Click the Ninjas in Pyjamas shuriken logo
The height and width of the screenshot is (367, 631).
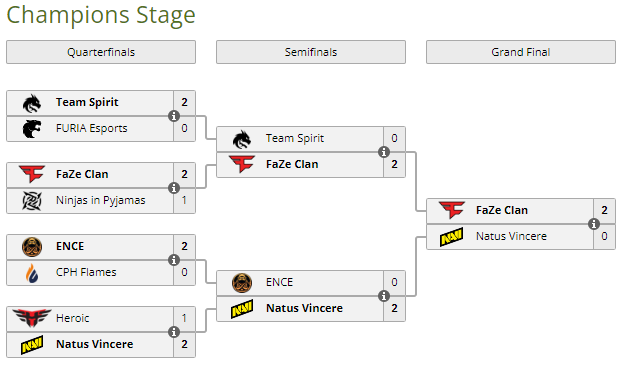(x=32, y=200)
